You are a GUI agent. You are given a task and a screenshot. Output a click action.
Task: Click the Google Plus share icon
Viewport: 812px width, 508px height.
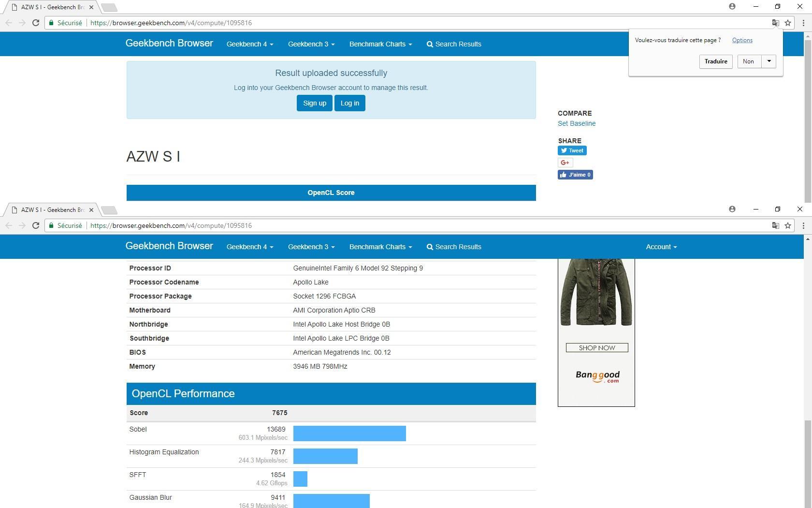tap(565, 163)
